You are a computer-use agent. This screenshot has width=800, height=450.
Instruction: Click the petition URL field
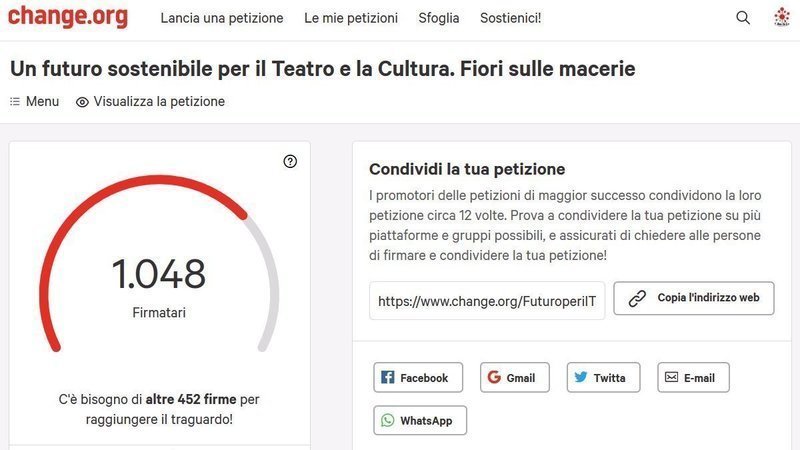pos(487,301)
